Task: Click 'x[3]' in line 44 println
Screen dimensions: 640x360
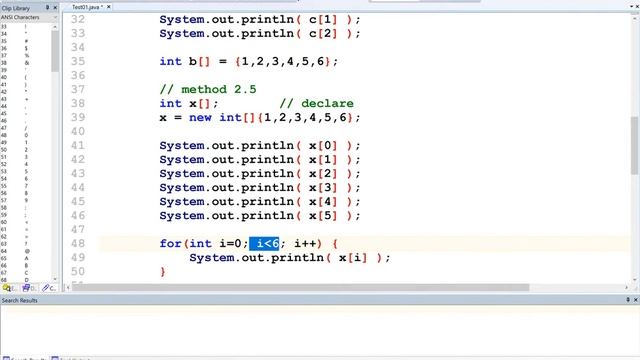Action: tap(323, 188)
